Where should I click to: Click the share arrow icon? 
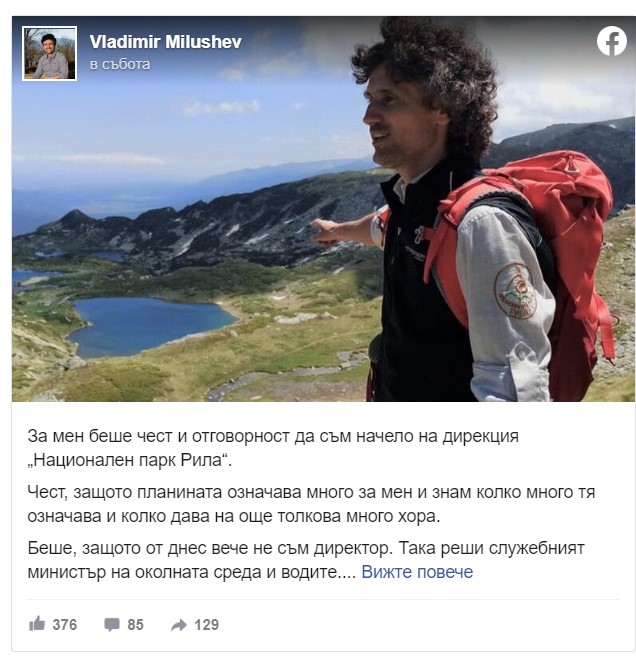[179, 625]
